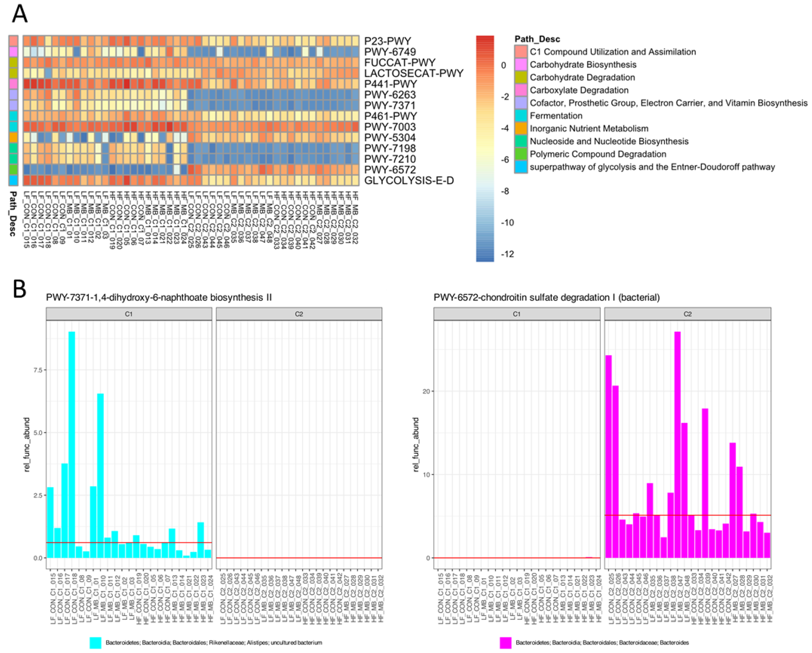This screenshot has width=812, height=653.
Task: Click the GLYCOLYSIS-E-D row label
Action: click(x=409, y=181)
